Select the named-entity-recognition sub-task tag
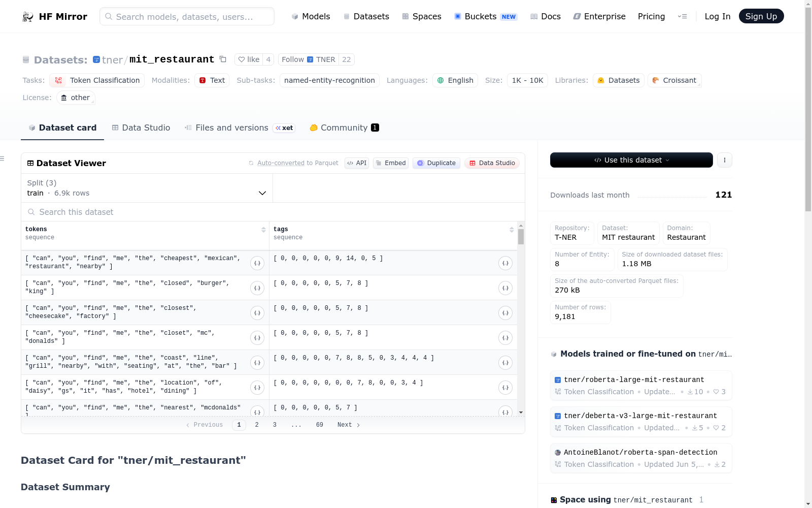Screen dimensions: 812x508 [x=329, y=80]
